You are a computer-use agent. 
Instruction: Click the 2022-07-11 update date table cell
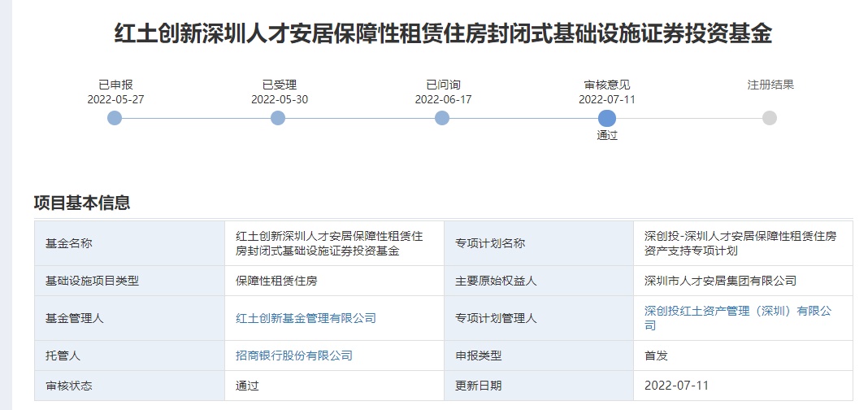(x=675, y=385)
